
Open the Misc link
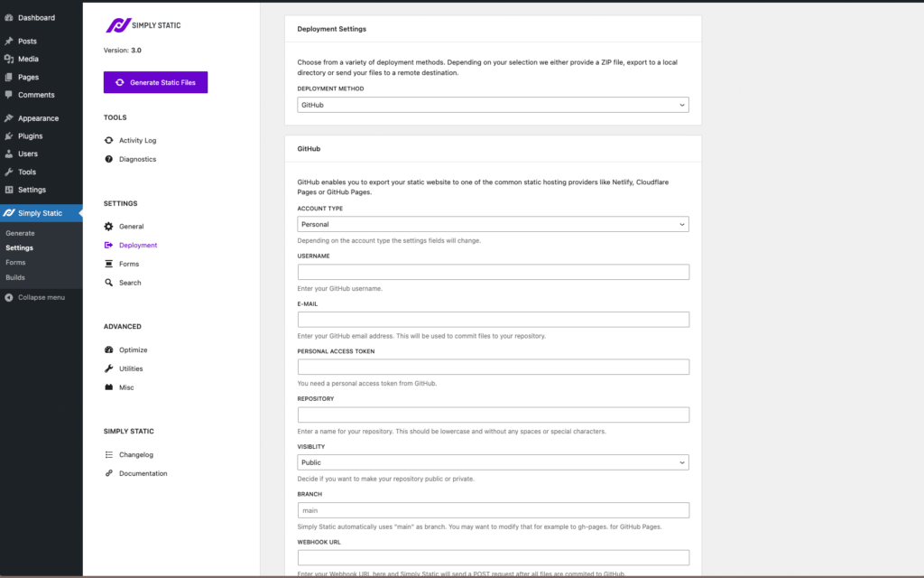click(x=126, y=387)
